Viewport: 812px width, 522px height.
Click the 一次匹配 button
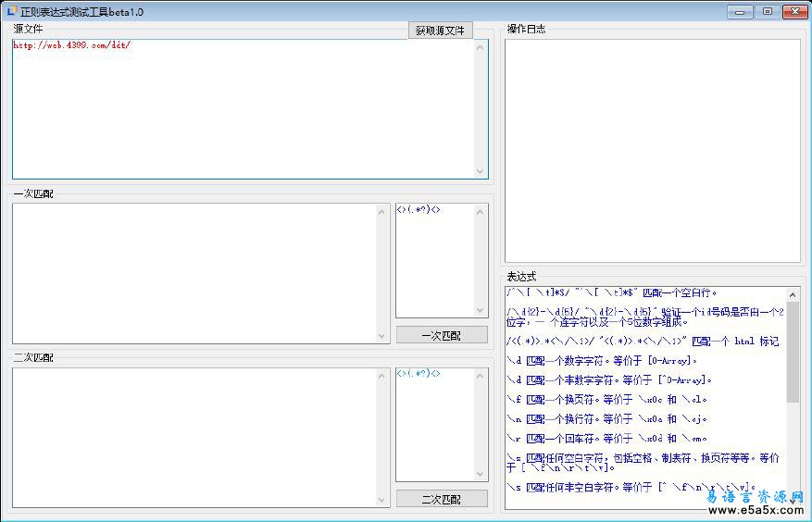[x=442, y=335]
